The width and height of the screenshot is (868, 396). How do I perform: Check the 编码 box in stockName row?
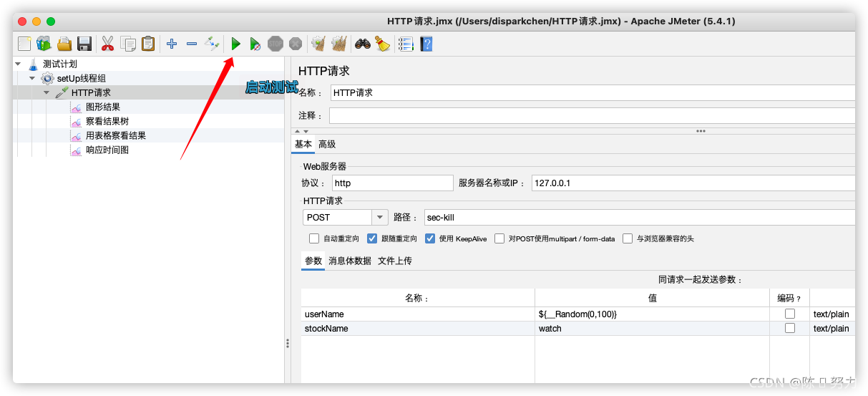tap(790, 328)
